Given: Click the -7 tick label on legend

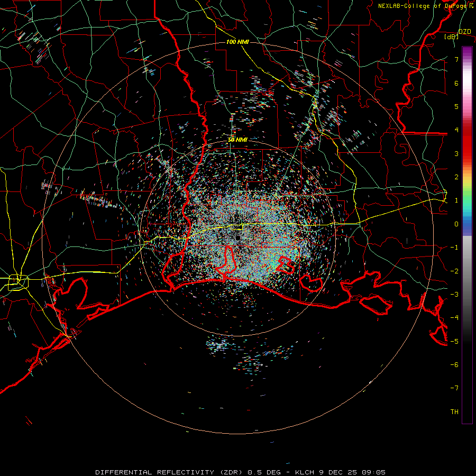Looking at the screenshot, I should click(x=454, y=388).
